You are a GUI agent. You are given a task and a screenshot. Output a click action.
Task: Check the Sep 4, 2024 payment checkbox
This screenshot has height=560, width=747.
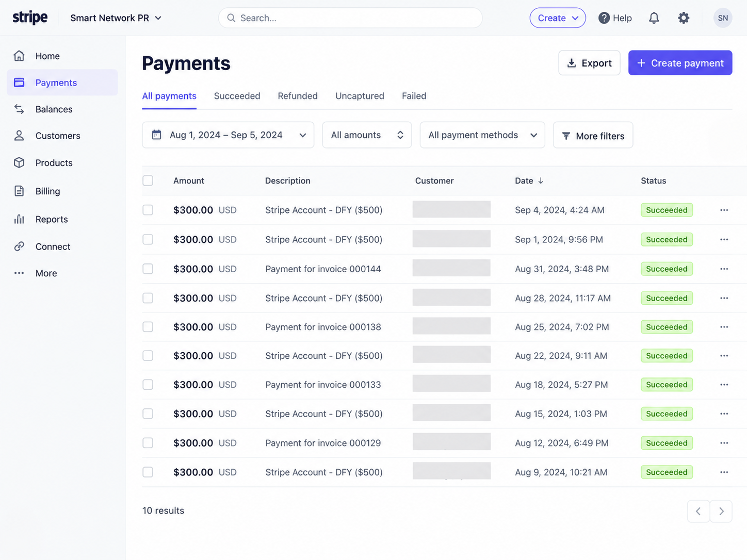(148, 210)
